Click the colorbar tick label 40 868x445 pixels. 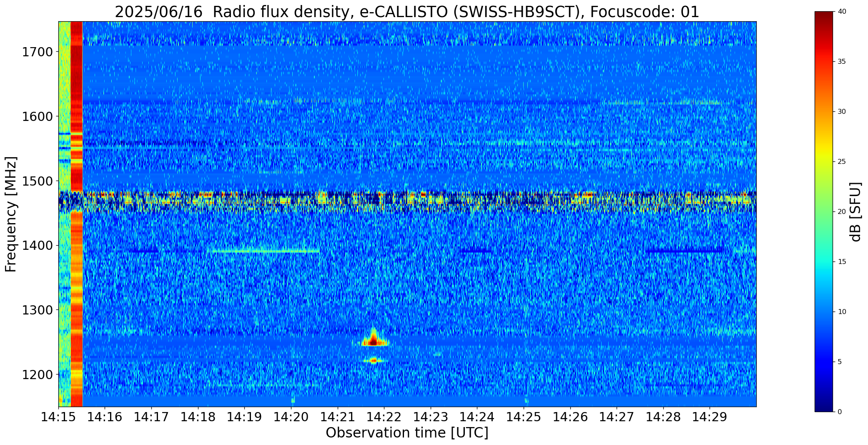(842, 12)
